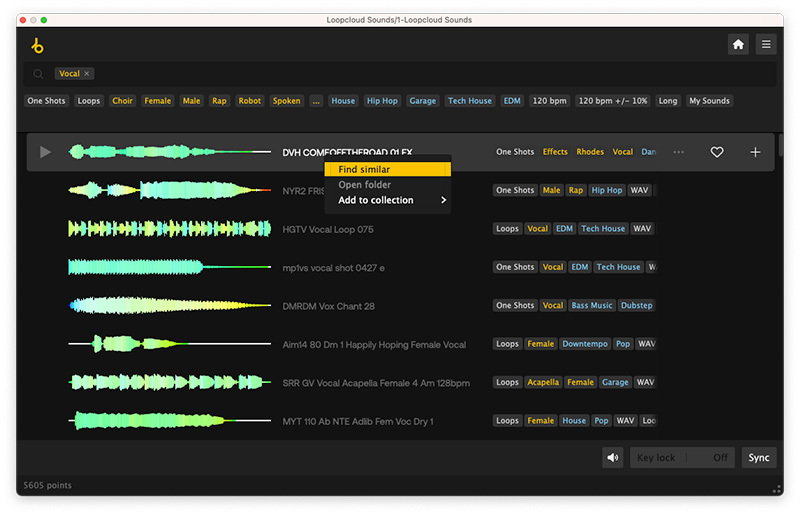Toggle the One Shots filter tag
The width and height of the screenshot is (800, 514).
pyautogui.click(x=46, y=101)
